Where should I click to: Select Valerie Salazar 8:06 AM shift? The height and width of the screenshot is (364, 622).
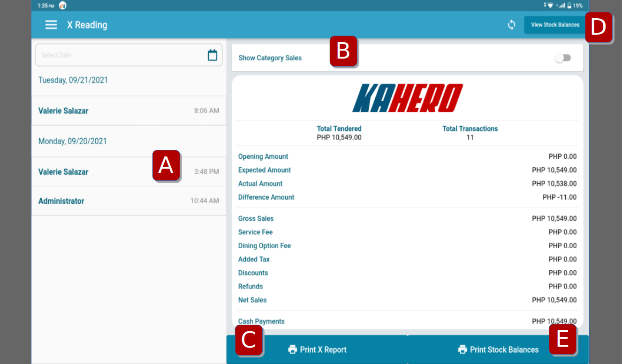coord(129,111)
